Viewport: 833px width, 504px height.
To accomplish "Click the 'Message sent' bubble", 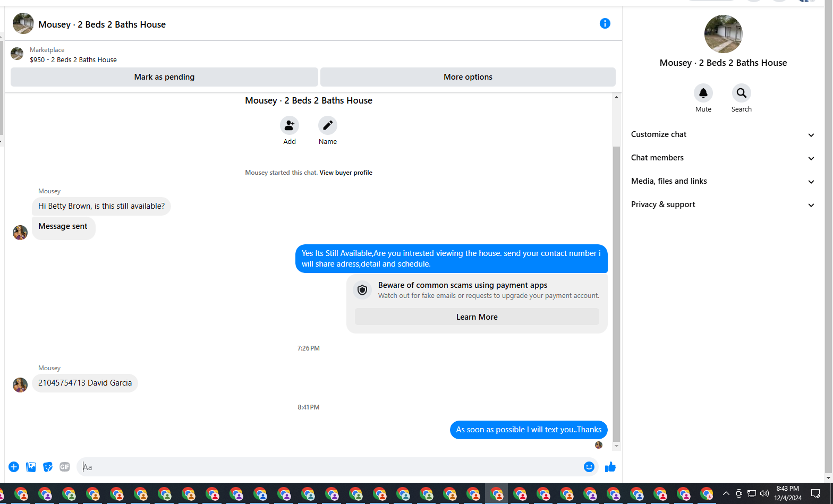I will (x=63, y=228).
